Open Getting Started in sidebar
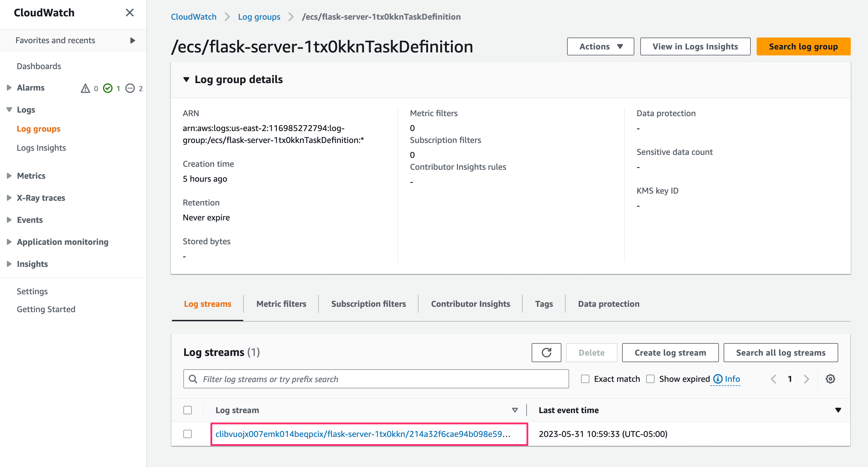868x467 pixels. (x=46, y=309)
